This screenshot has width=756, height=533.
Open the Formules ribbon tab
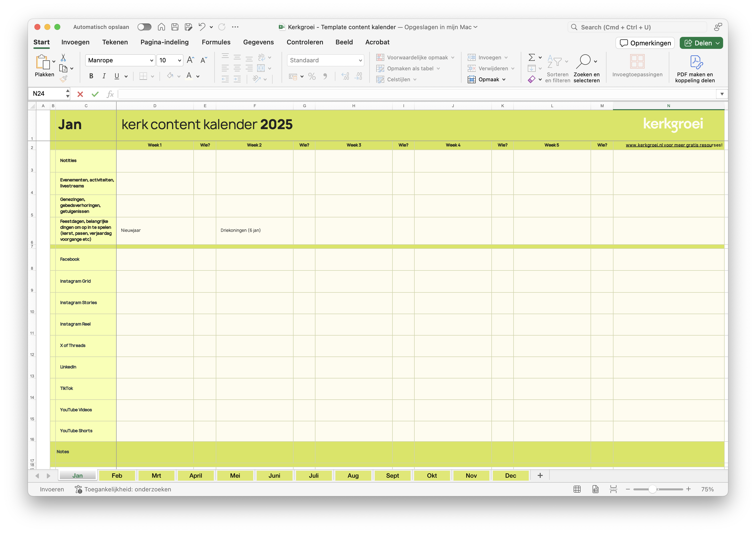(x=216, y=42)
